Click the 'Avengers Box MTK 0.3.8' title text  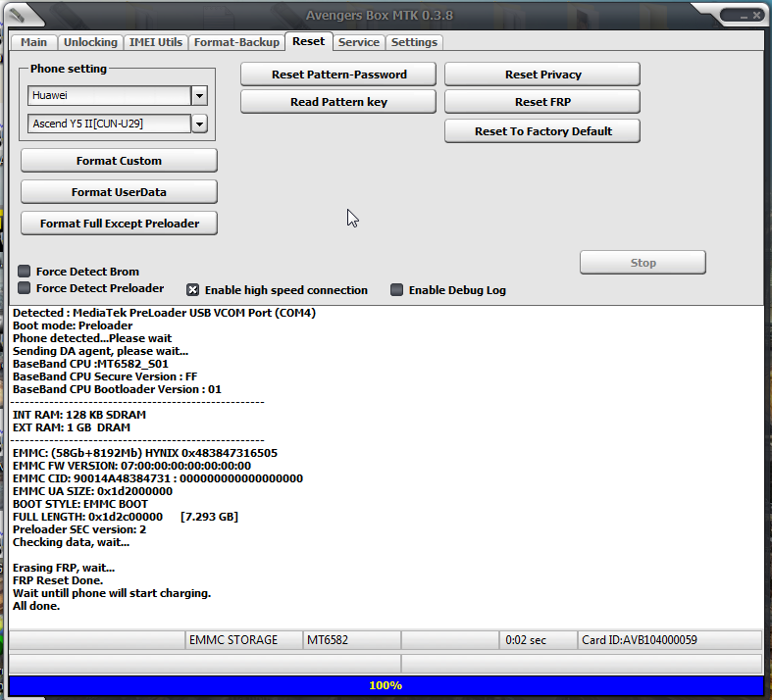(379, 16)
